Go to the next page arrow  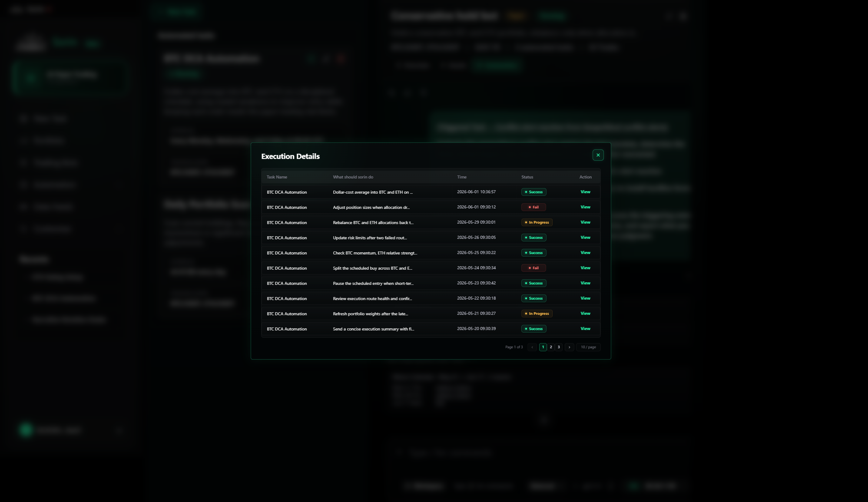coord(569,347)
